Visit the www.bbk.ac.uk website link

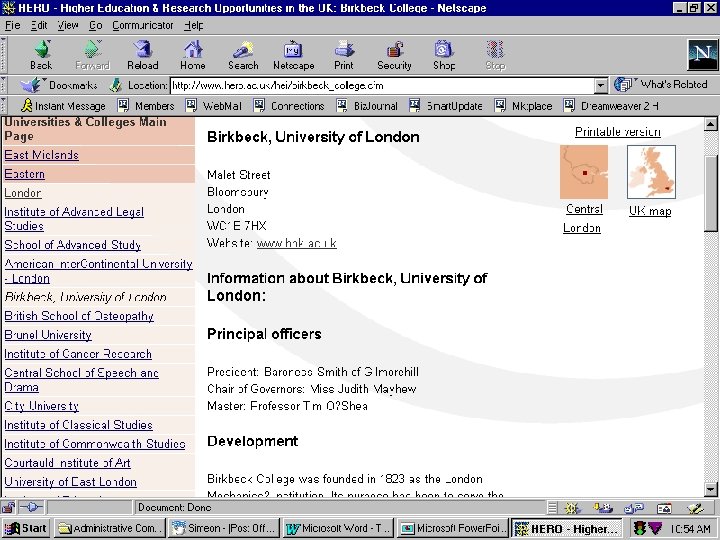pyautogui.click(x=297, y=243)
